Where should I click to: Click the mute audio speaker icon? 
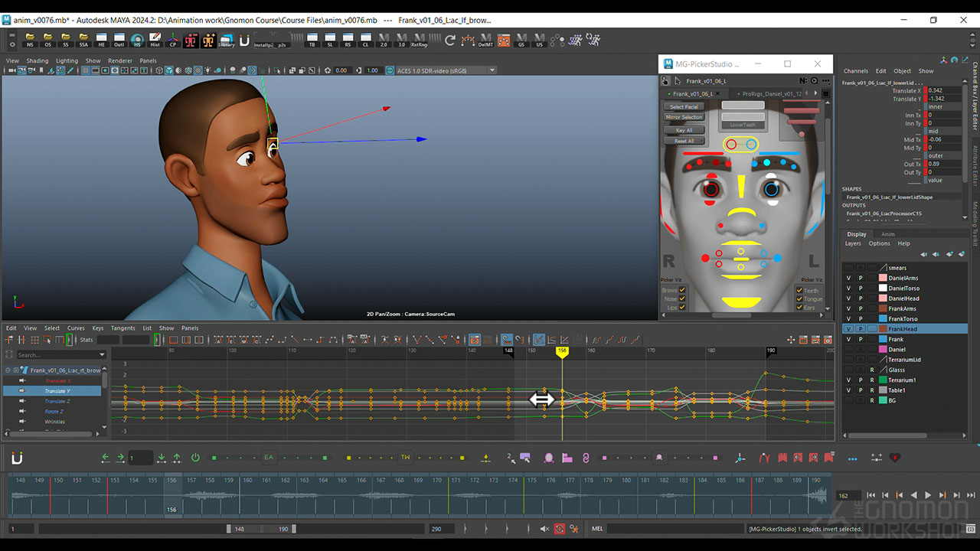click(544, 529)
